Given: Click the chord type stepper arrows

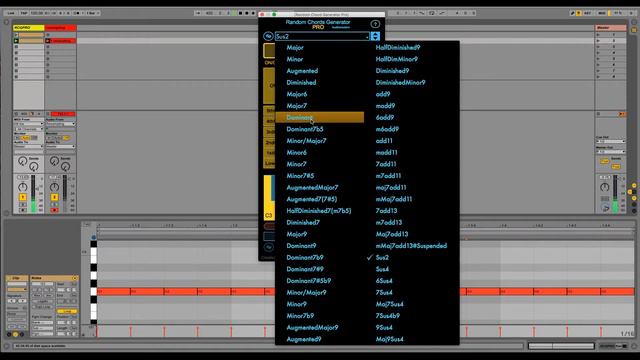Looking at the screenshot, I should pos(375,36).
